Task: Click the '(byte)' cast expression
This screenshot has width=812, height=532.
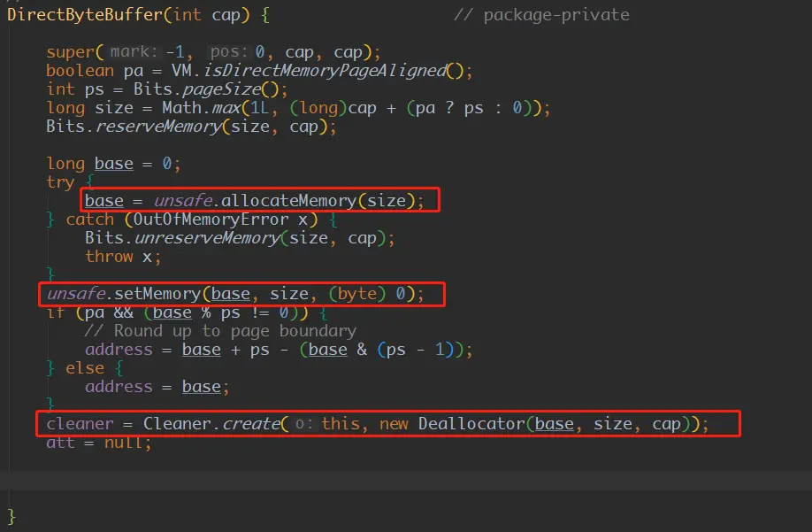Action: pos(357,294)
